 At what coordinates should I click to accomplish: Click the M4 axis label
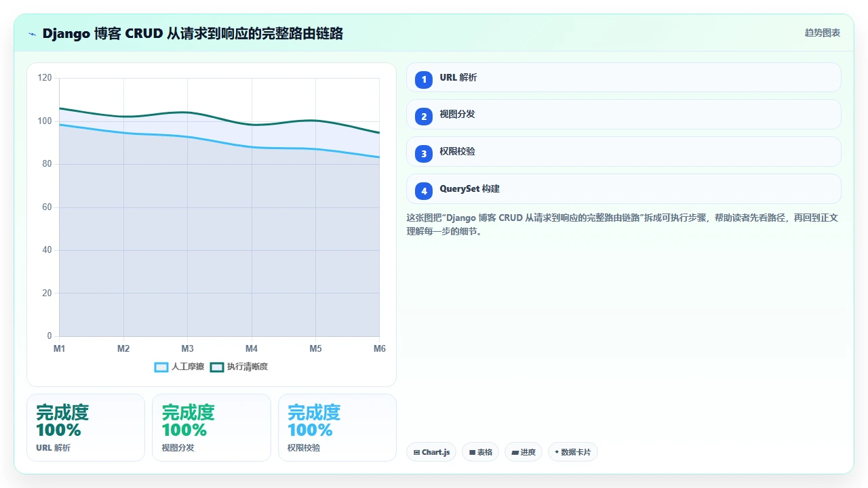tap(252, 348)
